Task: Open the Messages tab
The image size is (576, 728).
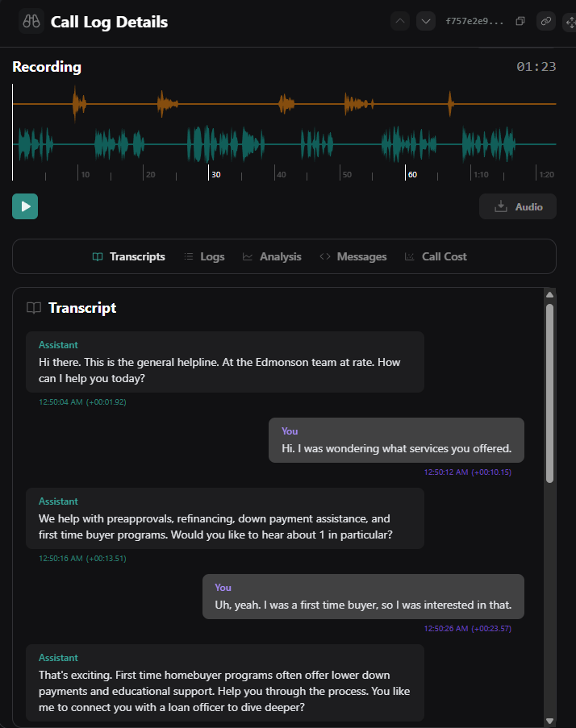Action: point(353,256)
